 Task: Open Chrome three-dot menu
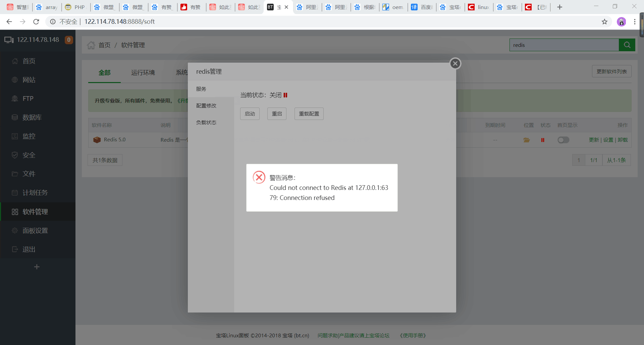tap(635, 22)
